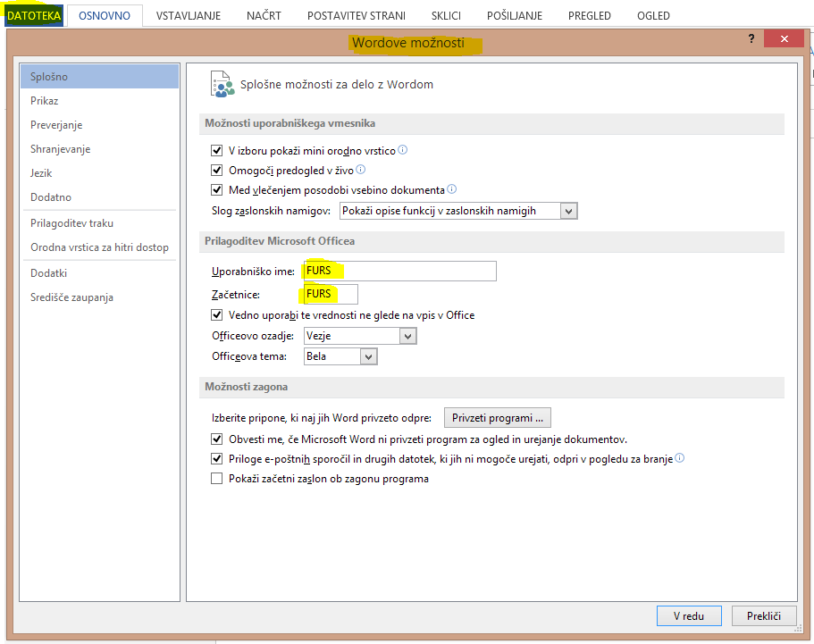Click Prekliči to cancel

pyautogui.click(x=764, y=616)
